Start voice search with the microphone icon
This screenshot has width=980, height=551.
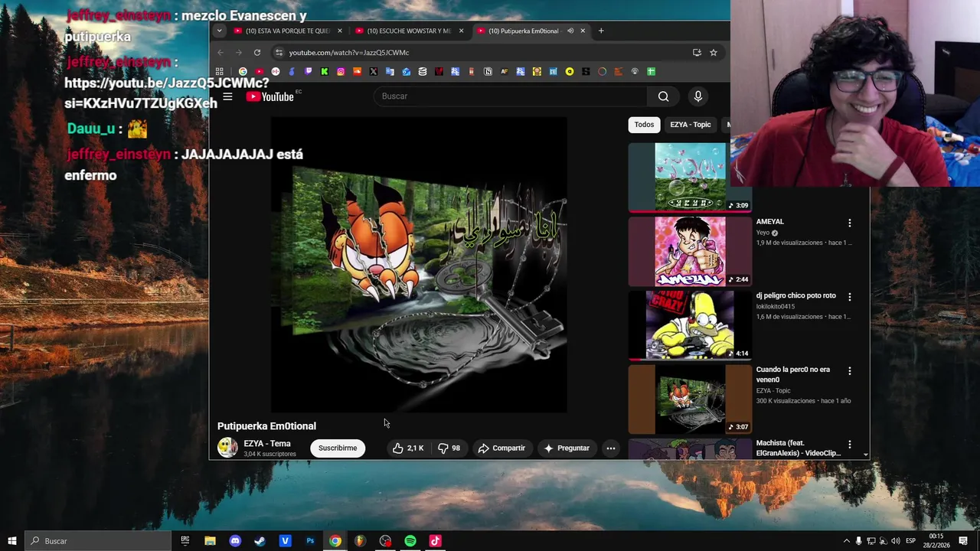[697, 96]
